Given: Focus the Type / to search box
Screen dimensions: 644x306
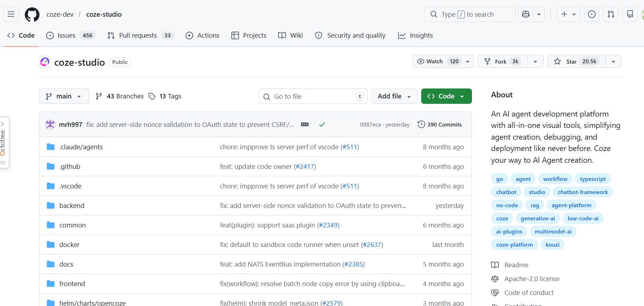Looking at the screenshot, I should tap(469, 14).
